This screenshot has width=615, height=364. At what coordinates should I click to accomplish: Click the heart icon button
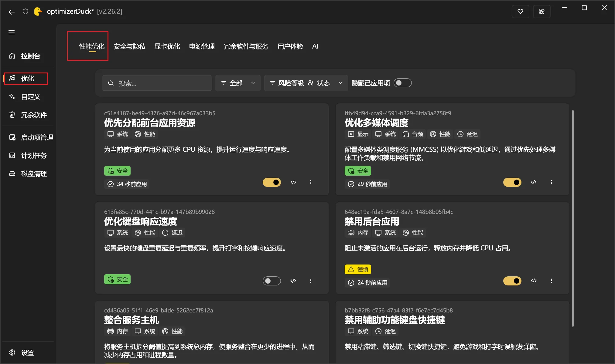pos(520,12)
